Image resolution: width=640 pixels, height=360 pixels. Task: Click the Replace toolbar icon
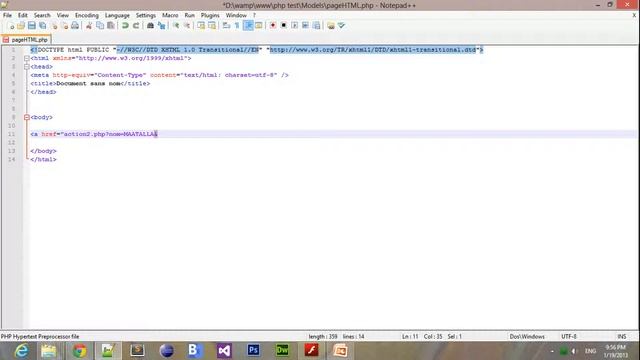(162, 26)
